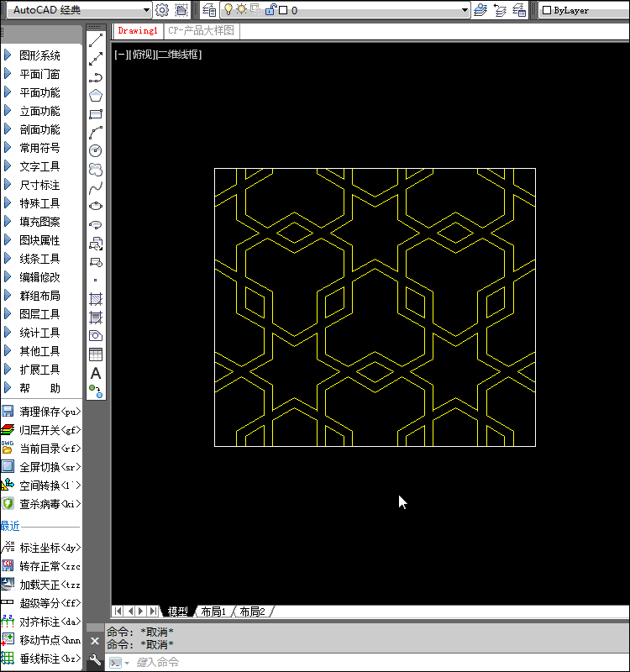
Task: Select the Revision Cloud tool
Action: point(96,170)
